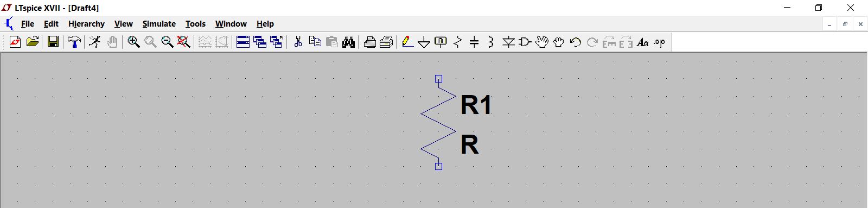Click the Pick visible traces icon

(222, 42)
